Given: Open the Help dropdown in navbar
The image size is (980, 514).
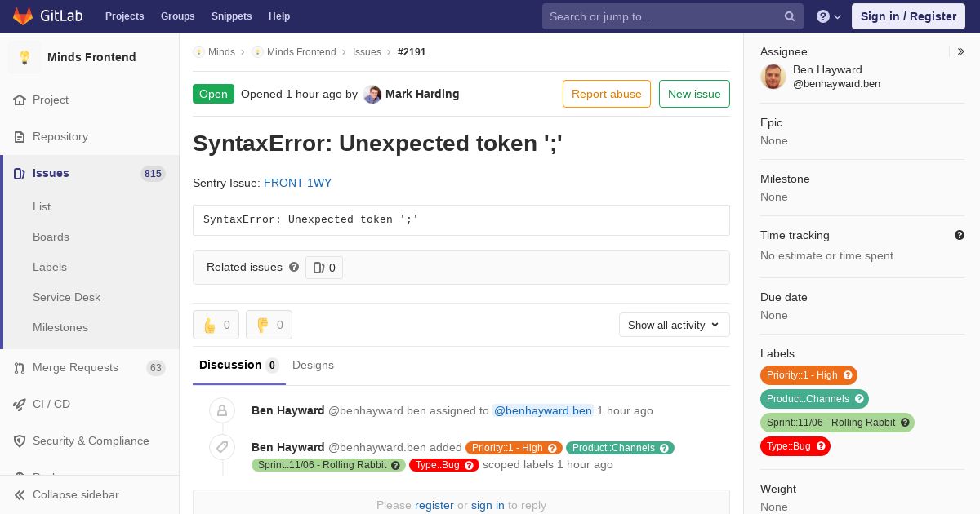Looking at the screenshot, I should (x=829, y=16).
